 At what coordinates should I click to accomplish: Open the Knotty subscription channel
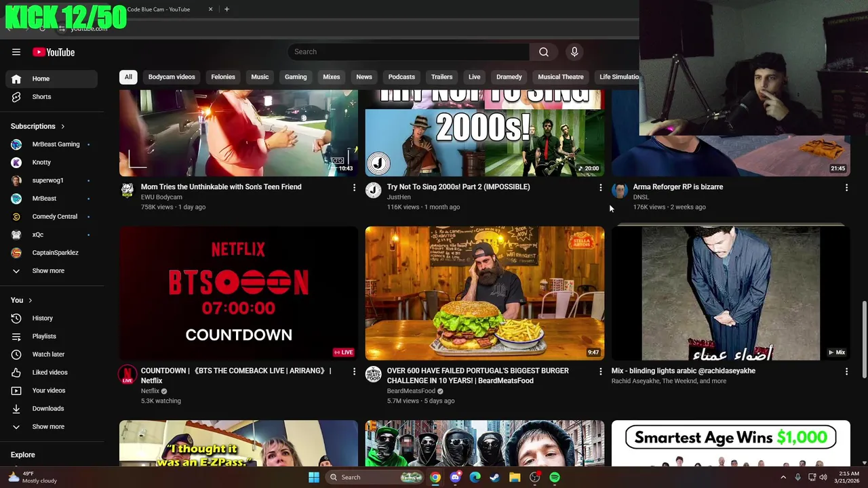click(x=52, y=163)
